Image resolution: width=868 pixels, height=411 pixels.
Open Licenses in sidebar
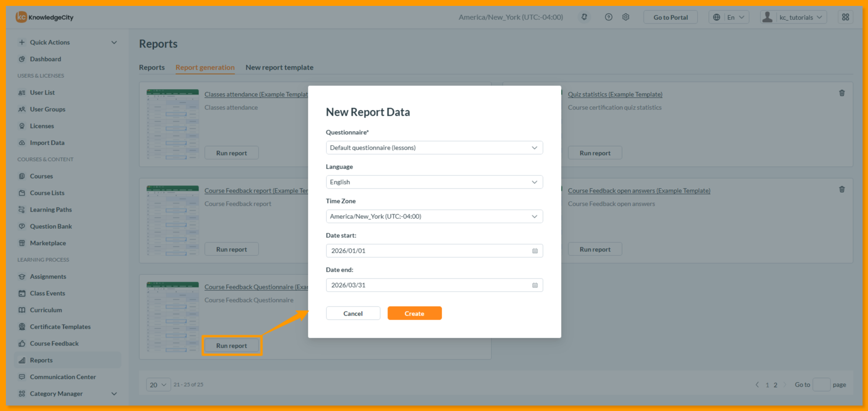[x=42, y=126]
